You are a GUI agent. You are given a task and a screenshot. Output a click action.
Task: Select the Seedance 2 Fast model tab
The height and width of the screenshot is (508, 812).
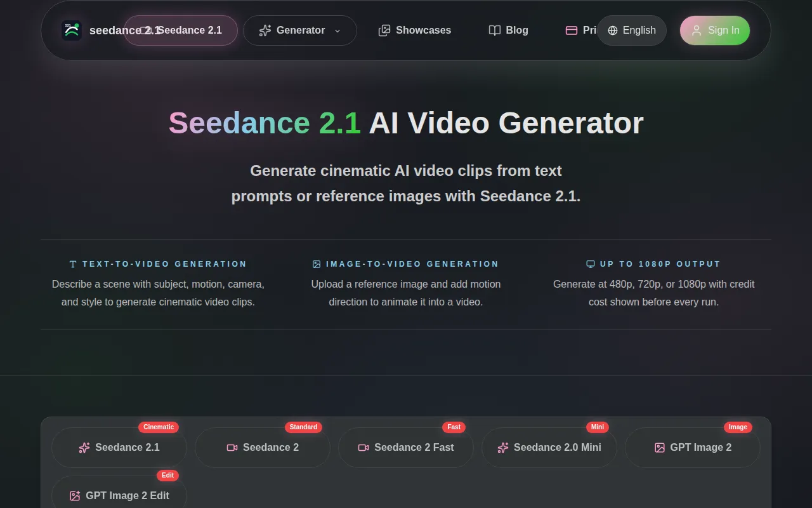pos(406,448)
